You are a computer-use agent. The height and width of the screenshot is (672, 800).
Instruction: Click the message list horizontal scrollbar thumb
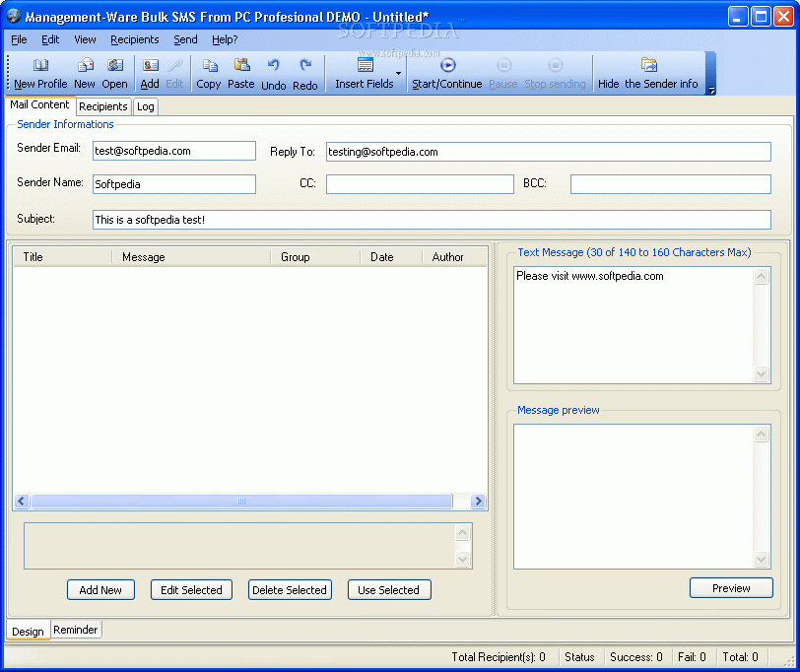(241, 502)
